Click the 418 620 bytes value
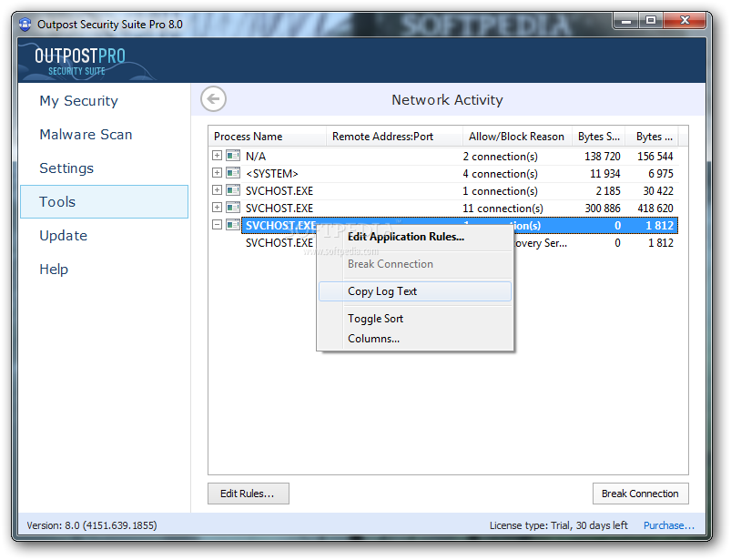The width and height of the screenshot is (731, 560). (655, 208)
